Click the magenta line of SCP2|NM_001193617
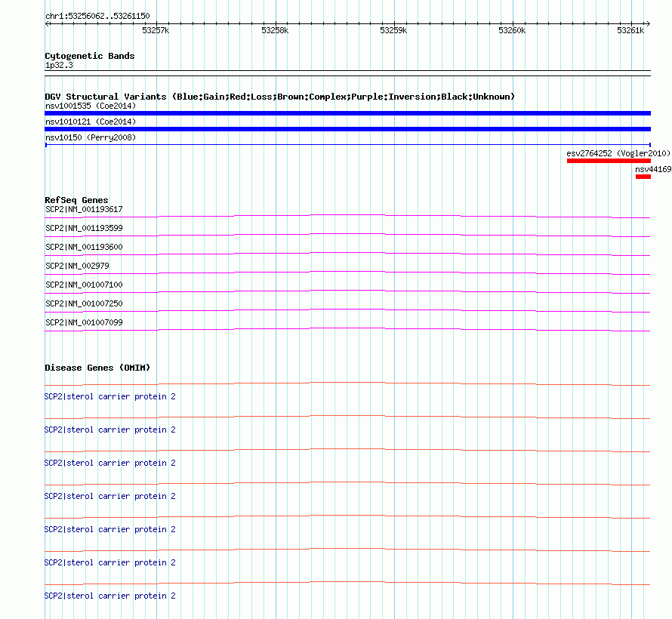The image size is (672, 619). [347, 215]
